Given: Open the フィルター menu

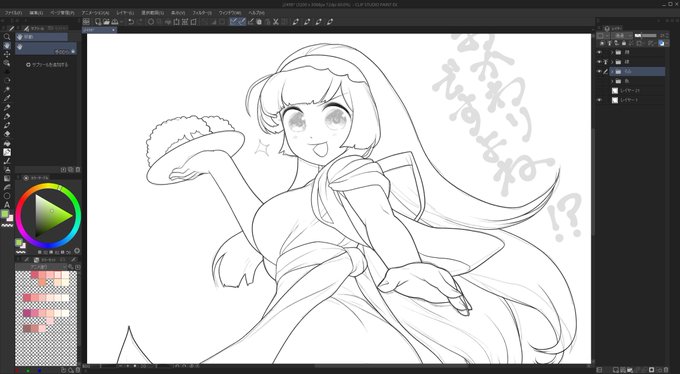Looking at the screenshot, I should (x=202, y=13).
